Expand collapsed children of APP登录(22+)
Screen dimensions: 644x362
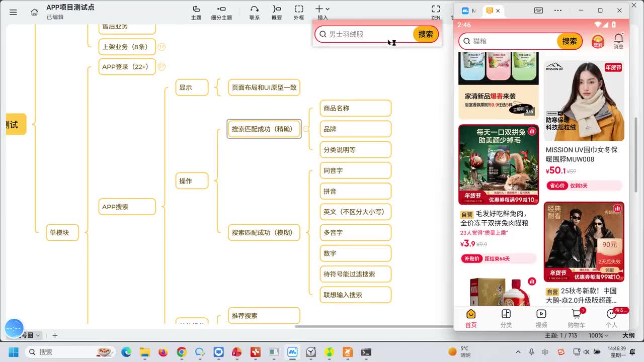[x=162, y=66]
